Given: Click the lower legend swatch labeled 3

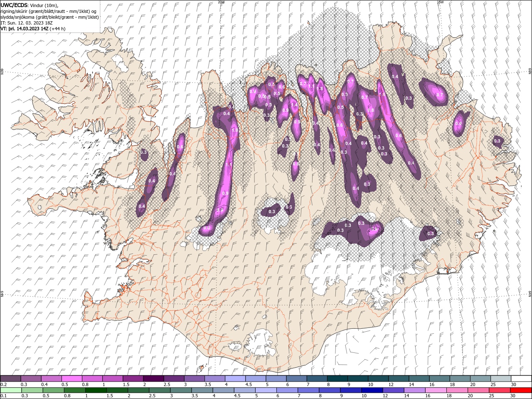Looking at the screenshot, I should [181, 390].
